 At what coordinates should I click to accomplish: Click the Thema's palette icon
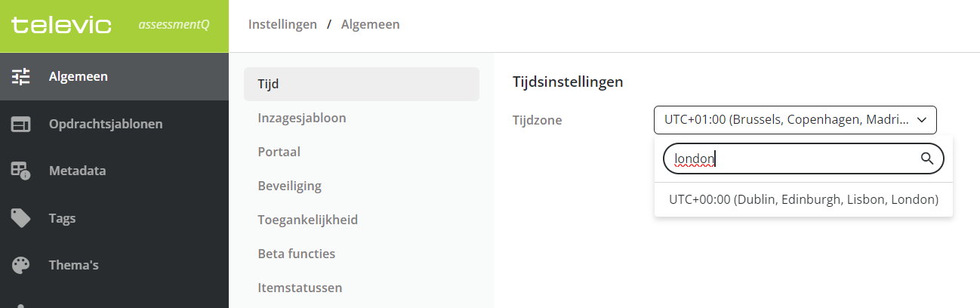(x=20, y=265)
